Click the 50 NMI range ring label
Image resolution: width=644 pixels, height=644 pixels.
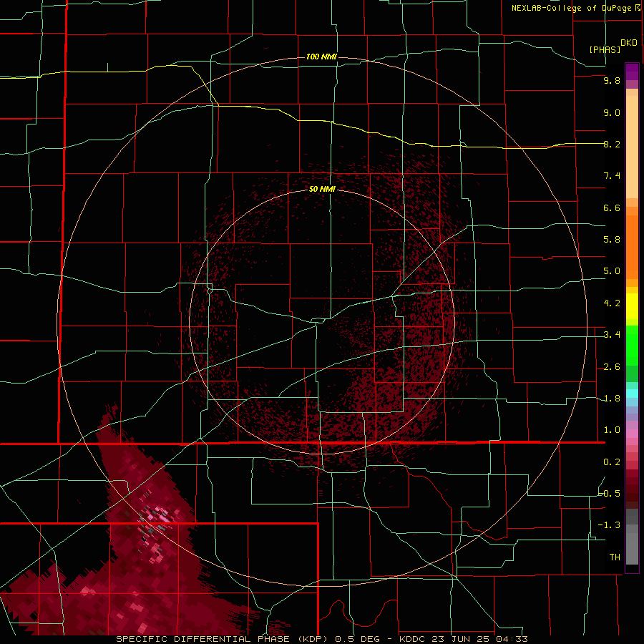pos(322,189)
